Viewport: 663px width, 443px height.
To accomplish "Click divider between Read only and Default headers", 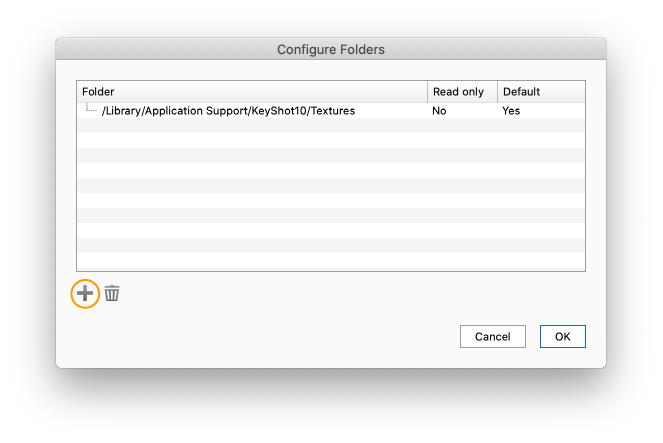I will pyautogui.click(x=497, y=92).
